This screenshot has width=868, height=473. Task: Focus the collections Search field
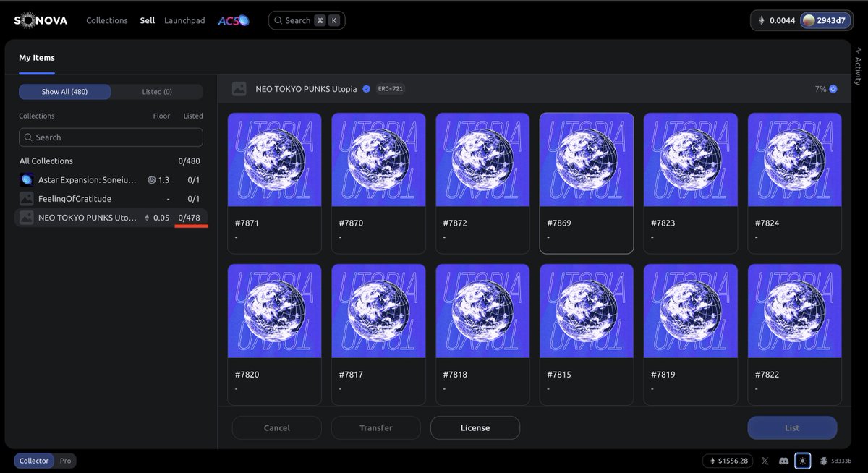[111, 137]
